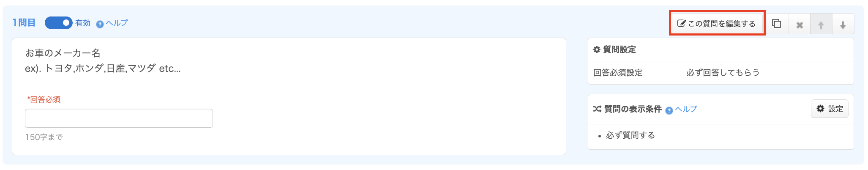
Task: Focus the answer text input field
Action: pyautogui.click(x=119, y=118)
